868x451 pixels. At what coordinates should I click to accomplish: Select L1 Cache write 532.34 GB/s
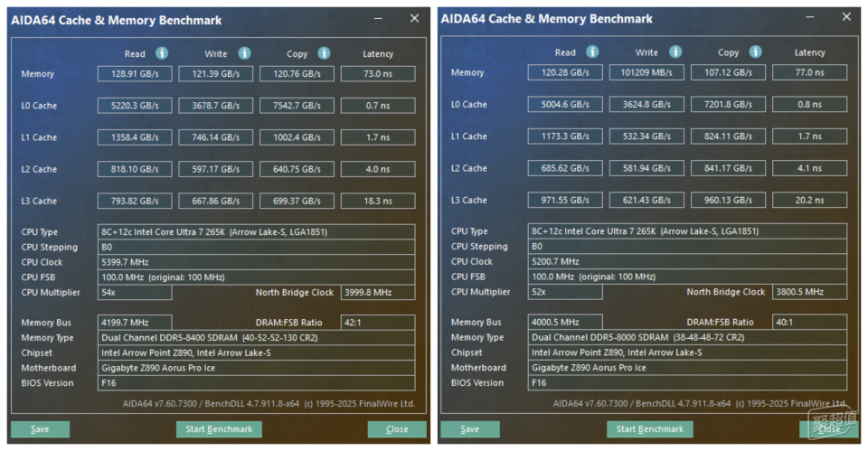pos(646,136)
